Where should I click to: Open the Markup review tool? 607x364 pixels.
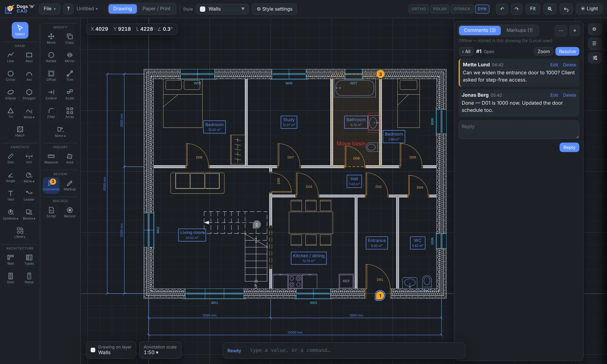click(70, 185)
